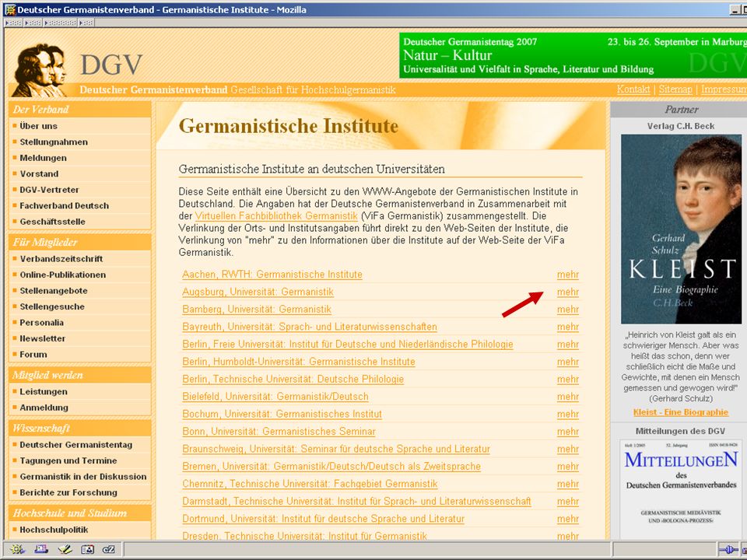Click the Mitteilungen des DGV cover thumbnail
The image size is (747, 560).
(681, 491)
